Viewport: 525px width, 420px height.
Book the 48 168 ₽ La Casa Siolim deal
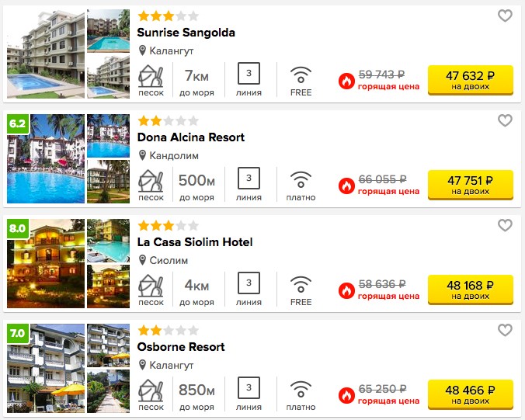[471, 290]
